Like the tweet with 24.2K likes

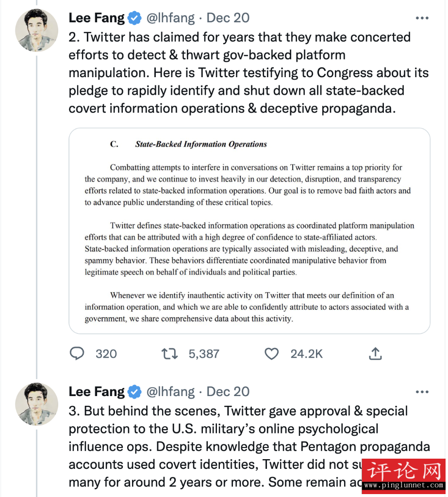click(x=271, y=354)
